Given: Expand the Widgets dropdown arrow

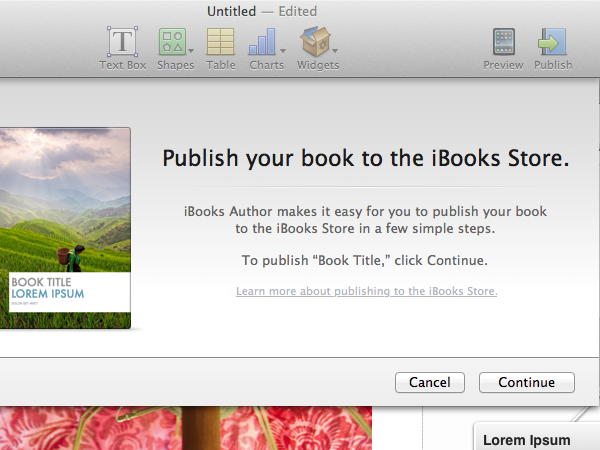Looking at the screenshot, I should tap(335, 51).
